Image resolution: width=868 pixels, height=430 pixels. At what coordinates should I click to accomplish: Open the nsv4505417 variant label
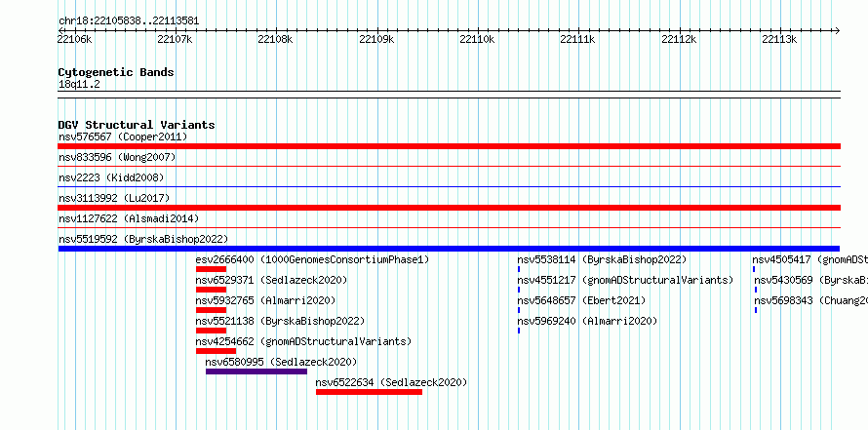809,259
